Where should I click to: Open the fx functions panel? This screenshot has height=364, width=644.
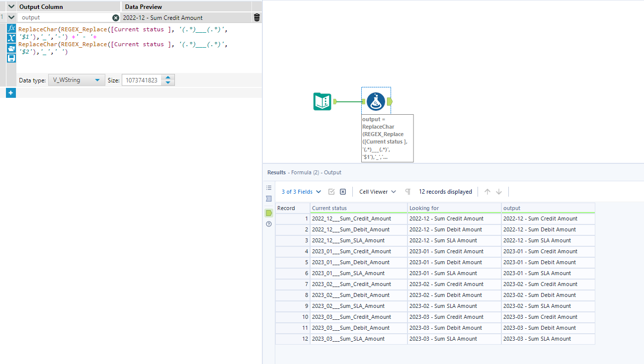[x=11, y=28]
